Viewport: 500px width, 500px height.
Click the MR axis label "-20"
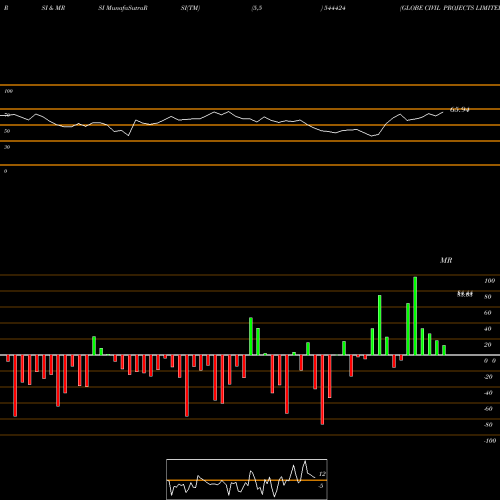[x=488, y=377]
